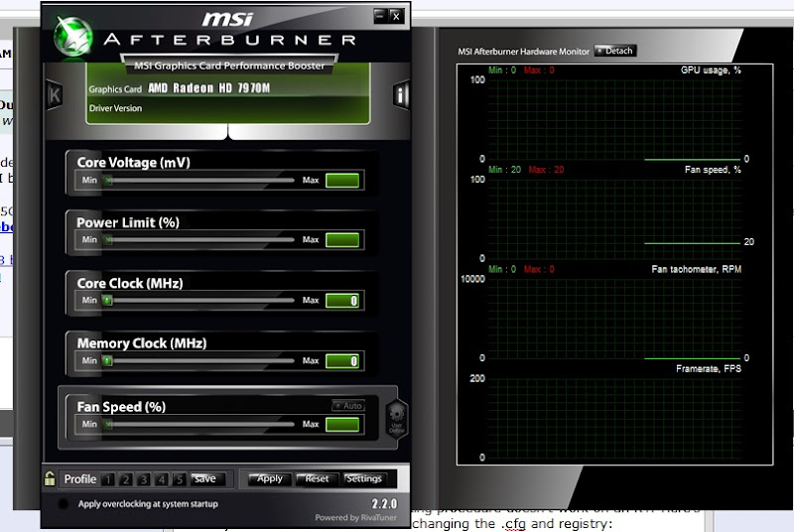
Task: Click the Core Clock slider handle
Action: (x=107, y=300)
